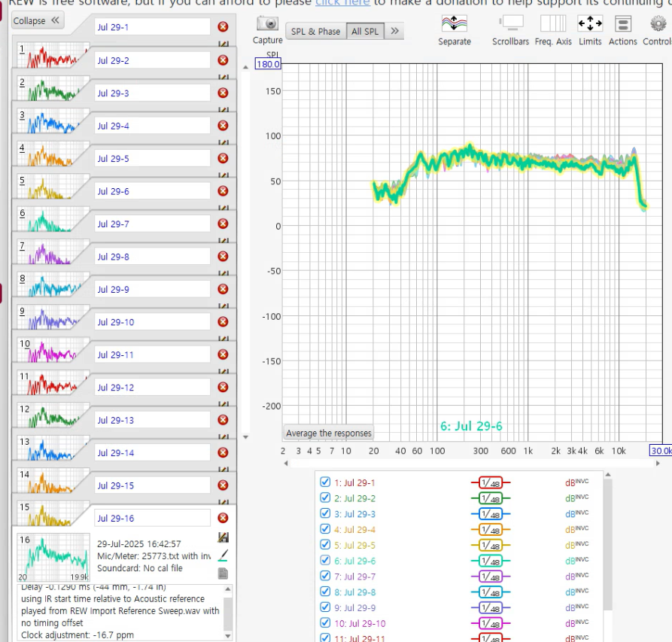Viewport: 672px width, 642px height.
Task: Select measurement 8 thumbnail
Action: pyautogui.click(x=53, y=284)
